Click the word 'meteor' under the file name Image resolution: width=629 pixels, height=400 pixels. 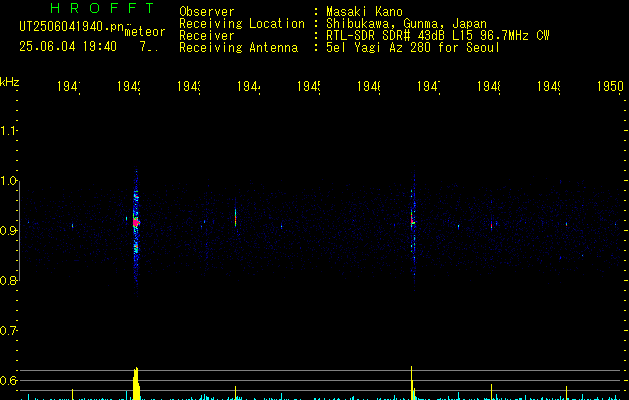tap(145, 32)
